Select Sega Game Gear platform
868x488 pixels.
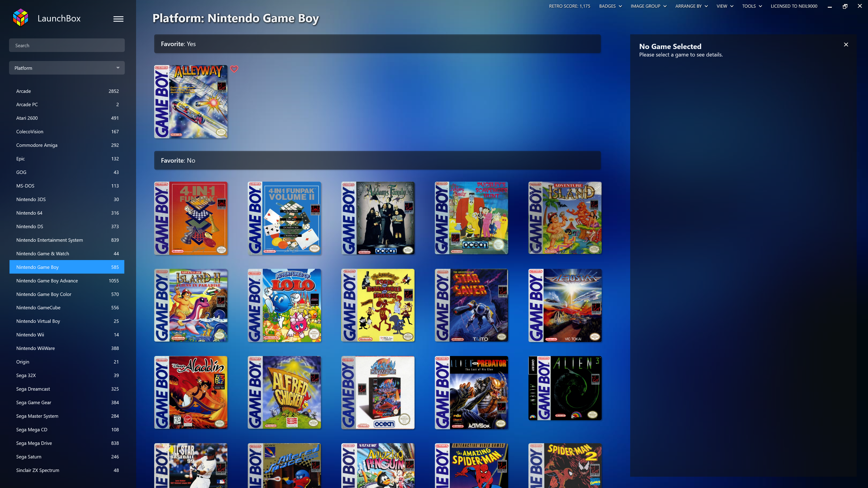pos(67,402)
